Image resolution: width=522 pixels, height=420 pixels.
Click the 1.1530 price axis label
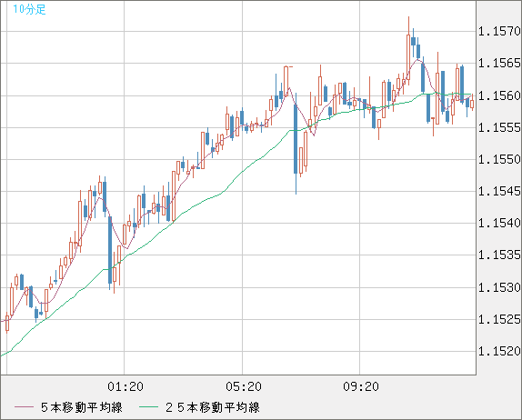coord(499,287)
